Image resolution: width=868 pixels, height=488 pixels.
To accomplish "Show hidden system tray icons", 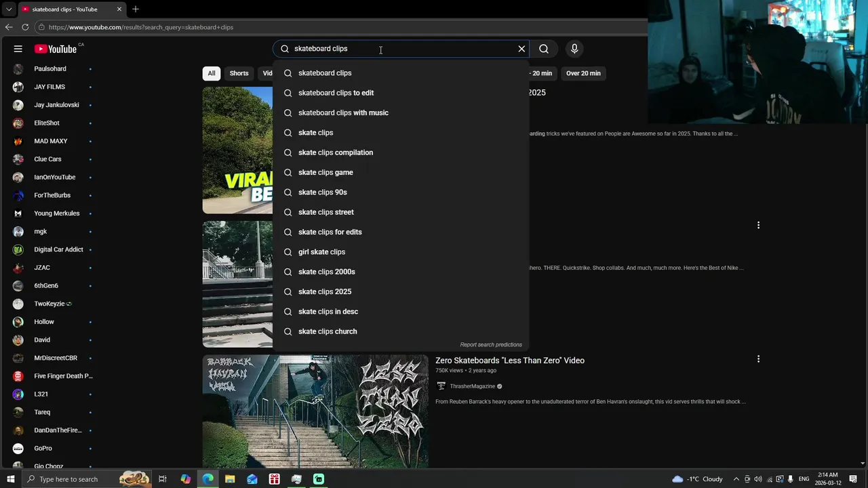I will 736,479.
